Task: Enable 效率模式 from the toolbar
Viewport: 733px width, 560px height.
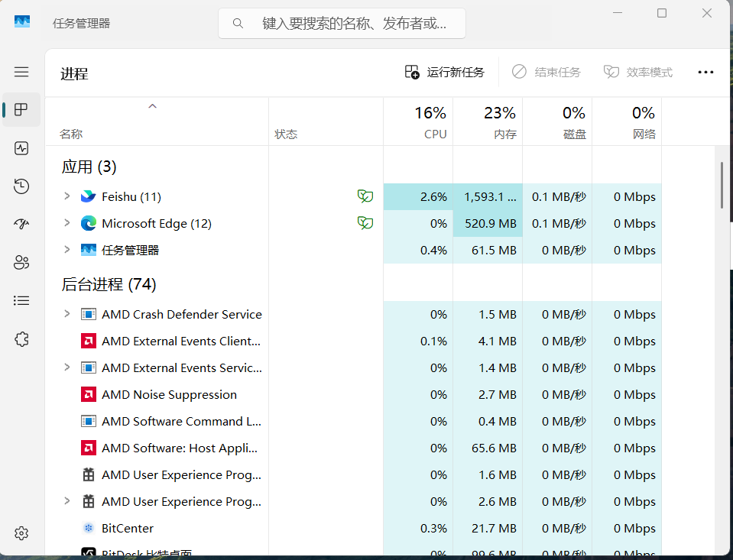Action: click(638, 72)
